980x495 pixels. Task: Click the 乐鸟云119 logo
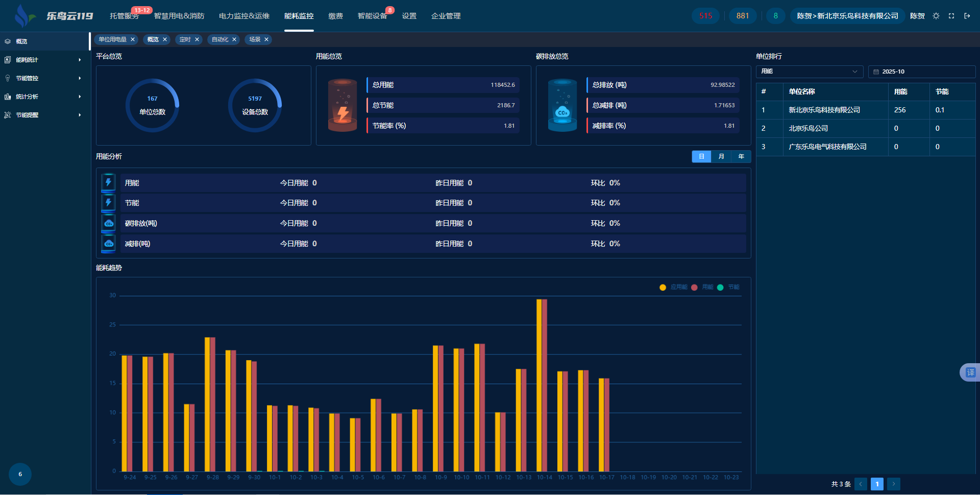[x=54, y=16]
